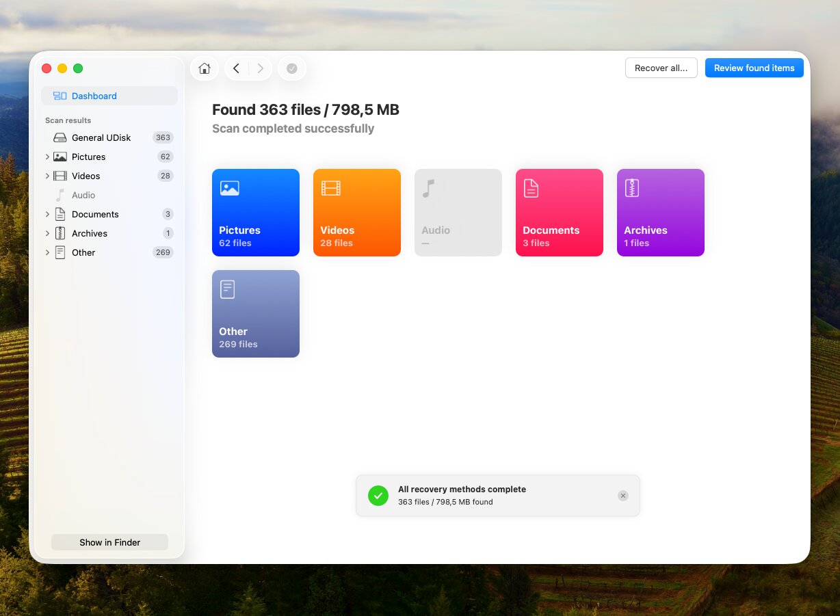
Task: Expand the Documents tree row
Action: coord(47,214)
